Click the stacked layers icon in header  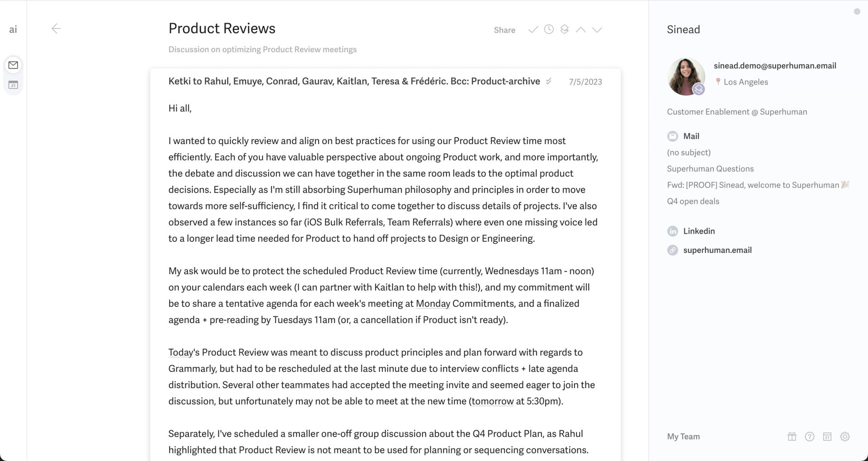564,29
